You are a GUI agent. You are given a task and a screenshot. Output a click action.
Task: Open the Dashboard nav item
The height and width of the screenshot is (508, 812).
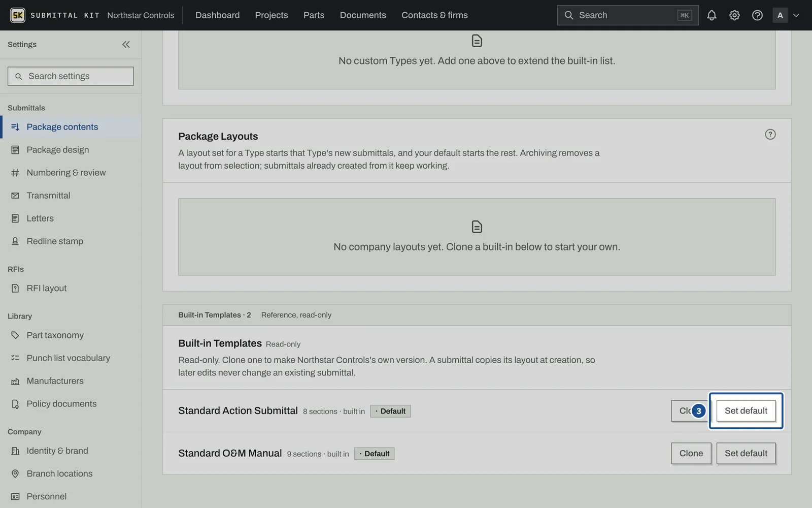pyautogui.click(x=217, y=15)
